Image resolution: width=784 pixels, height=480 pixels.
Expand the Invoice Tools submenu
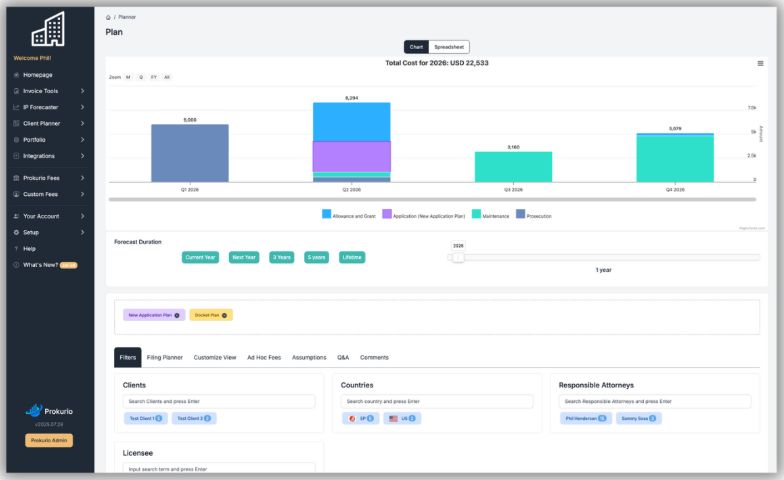[82, 91]
